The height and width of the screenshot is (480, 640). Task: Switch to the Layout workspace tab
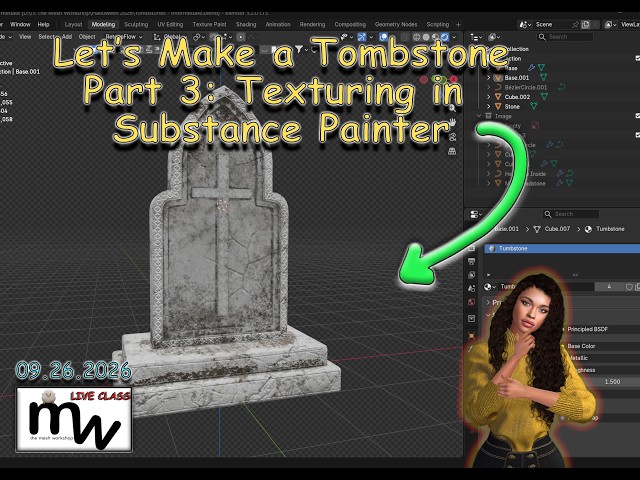[x=73, y=24]
